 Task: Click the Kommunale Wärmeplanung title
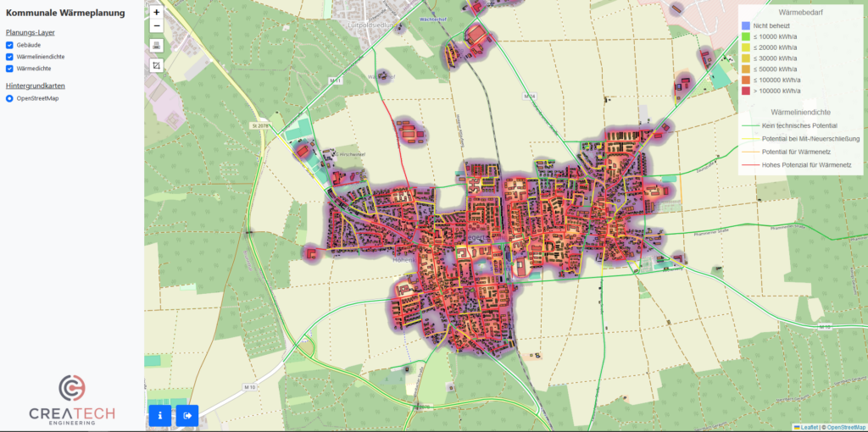66,14
